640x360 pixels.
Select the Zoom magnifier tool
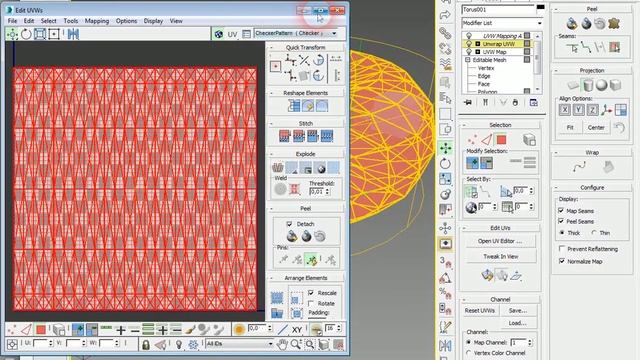click(296, 345)
